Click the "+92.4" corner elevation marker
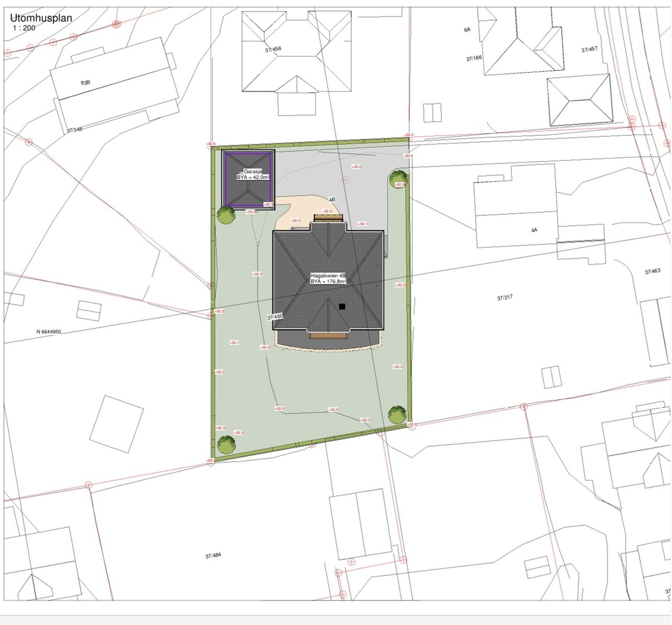The width and height of the screenshot is (672, 625). point(211,460)
